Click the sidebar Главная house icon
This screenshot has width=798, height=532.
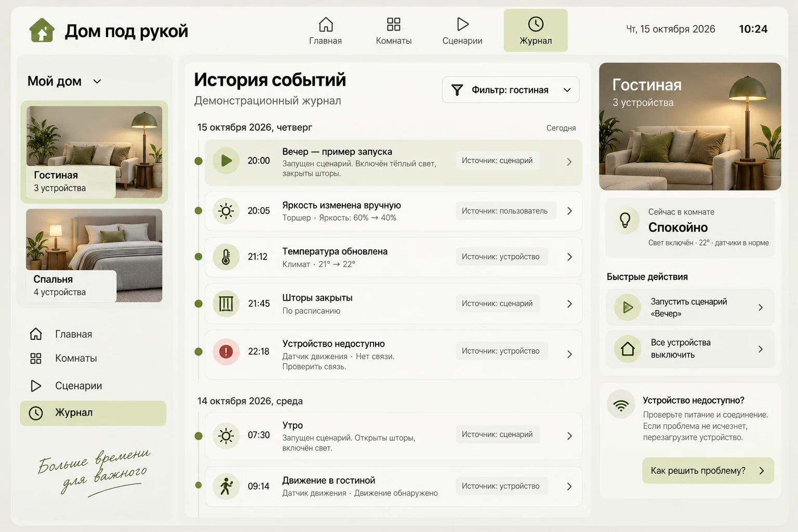(36, 334)
